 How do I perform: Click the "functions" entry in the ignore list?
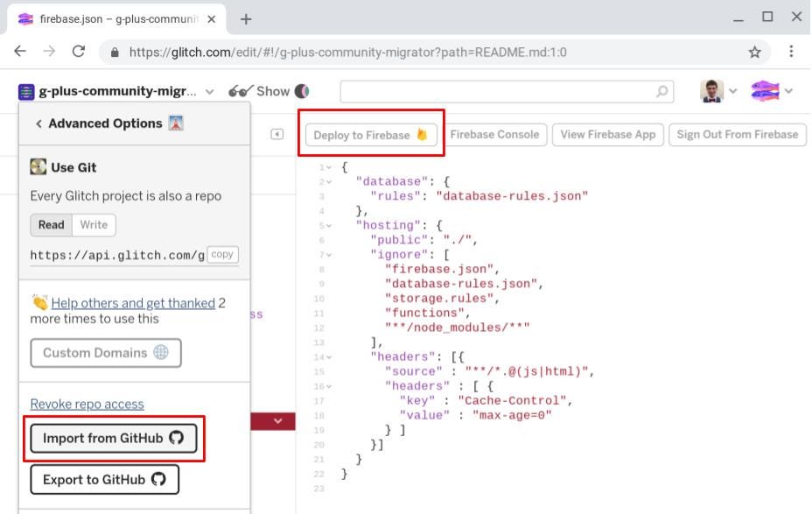click(x=424, y=313)
